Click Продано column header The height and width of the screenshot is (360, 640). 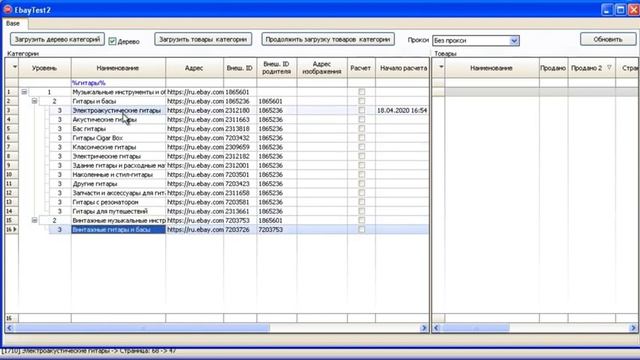click(x=553, y=68)
